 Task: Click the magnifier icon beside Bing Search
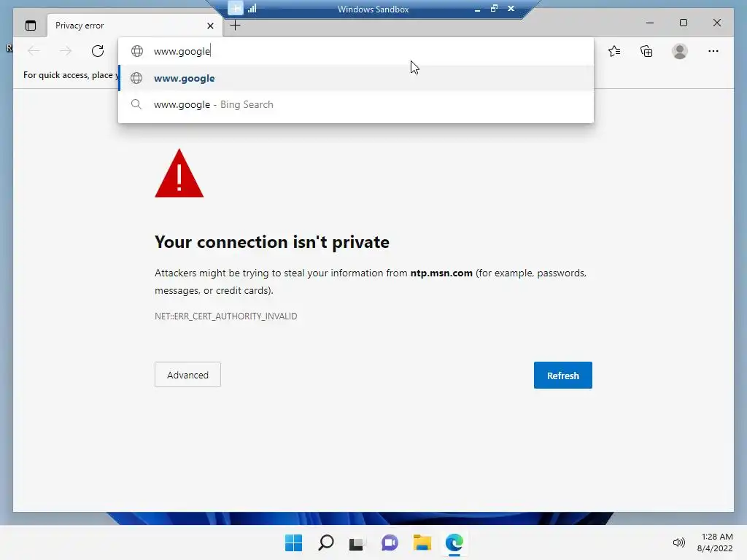(x=136, y=104)
